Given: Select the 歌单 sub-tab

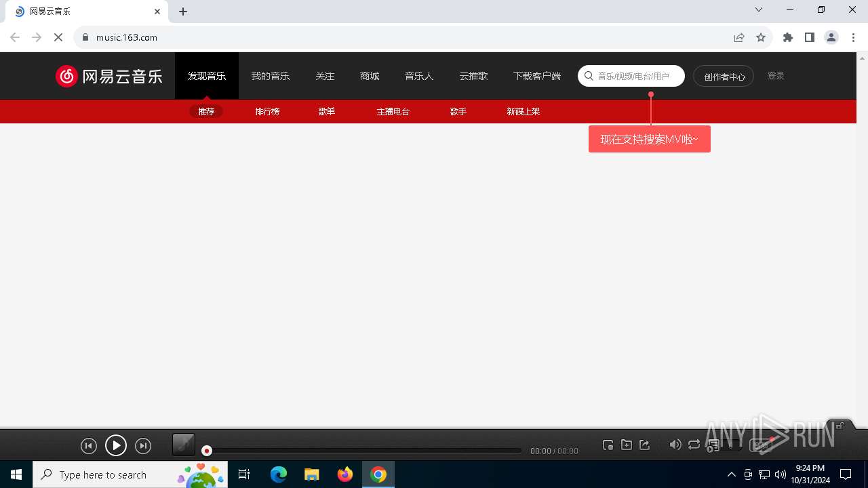Looking at the screenshot, I should pyautogui.click(x=327, y=111).
